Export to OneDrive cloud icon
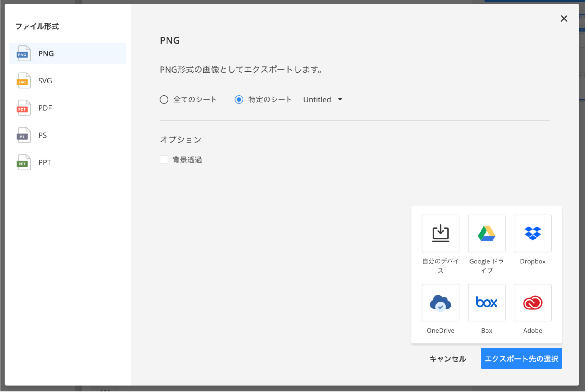Viewport: 585px width, 392px height. pyautogui.click(x=440, y=302)
